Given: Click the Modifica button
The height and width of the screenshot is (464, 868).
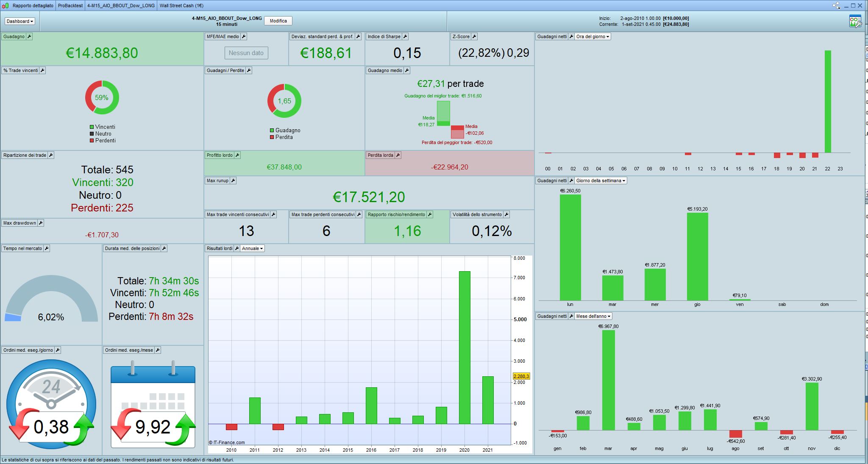Looking at the screenshot, I should 278,21.
